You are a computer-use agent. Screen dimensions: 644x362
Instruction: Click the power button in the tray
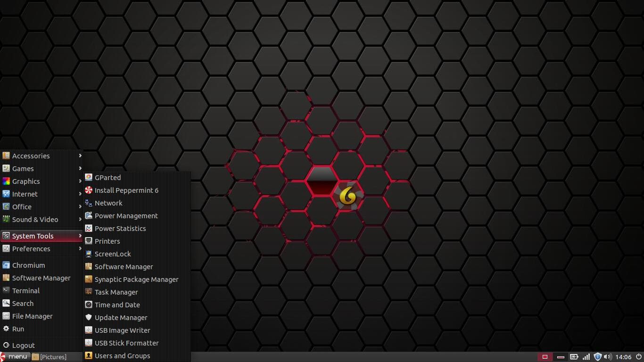click(639, 357)
